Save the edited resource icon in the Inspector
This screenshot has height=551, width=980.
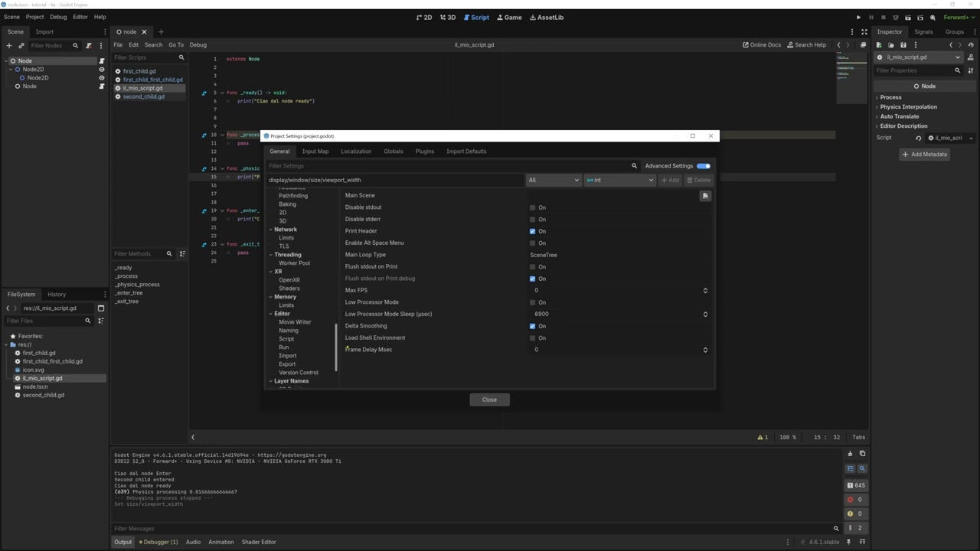[903, 45]
